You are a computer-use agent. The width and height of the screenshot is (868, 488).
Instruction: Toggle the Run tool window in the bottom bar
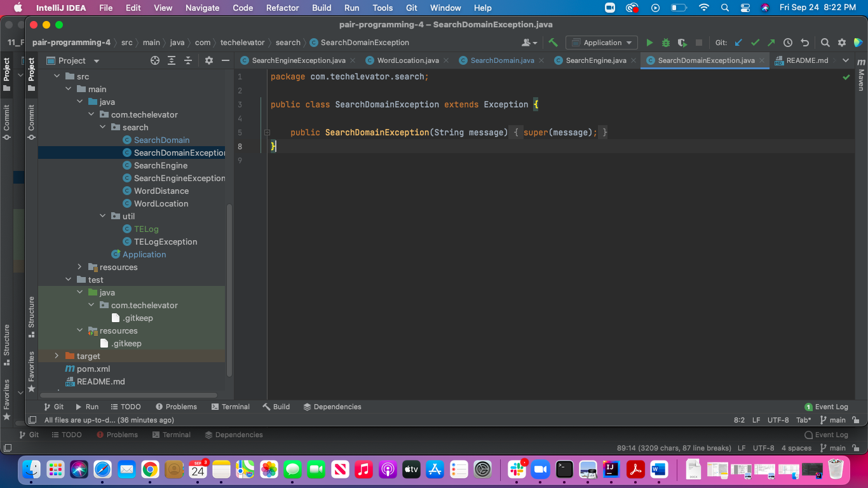pos(87,407)
